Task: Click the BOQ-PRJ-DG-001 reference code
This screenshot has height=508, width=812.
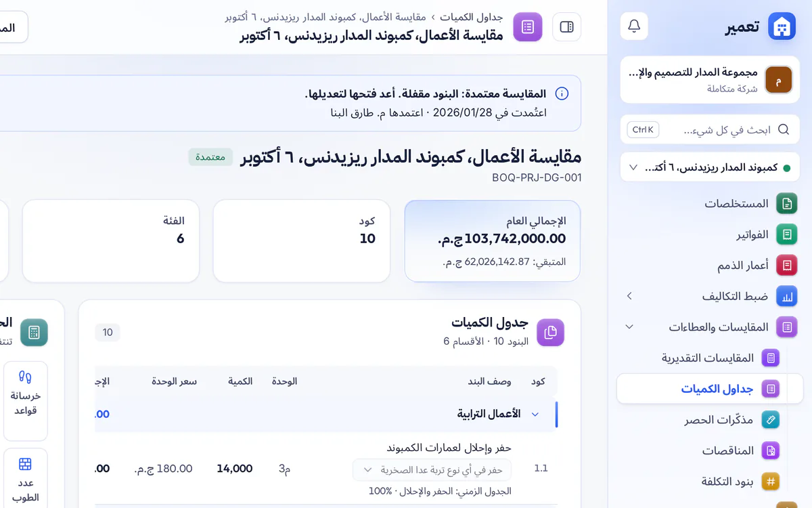Action: click(x=537, y=178)
